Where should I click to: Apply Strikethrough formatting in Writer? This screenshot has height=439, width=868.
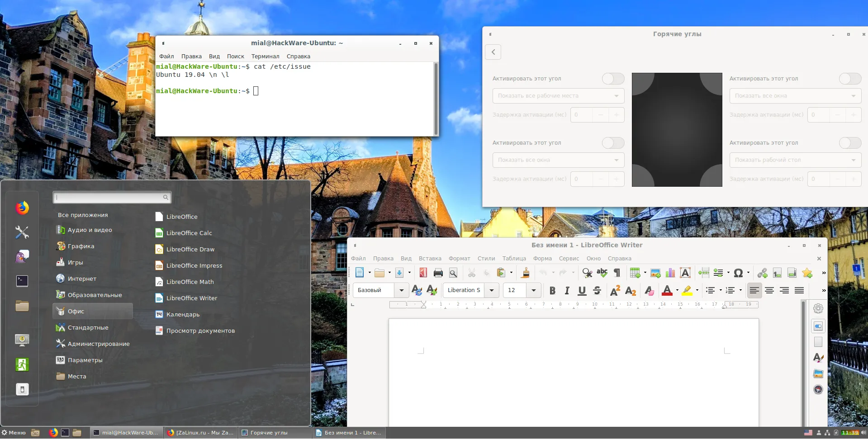click(x=597, y=291)
